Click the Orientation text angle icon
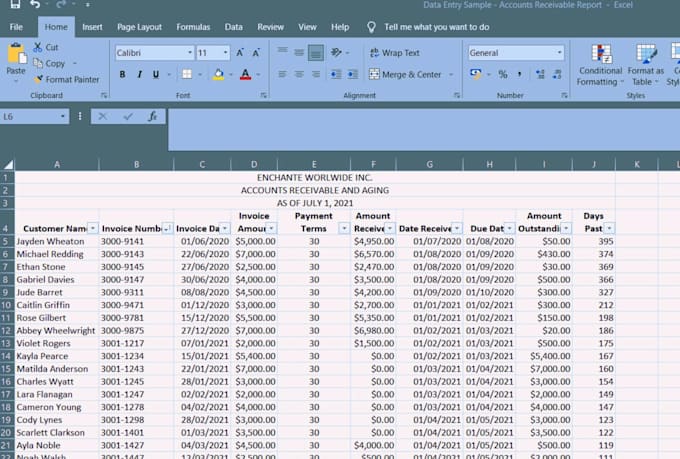This screenshot has height=459, width=680. [336, 52]
